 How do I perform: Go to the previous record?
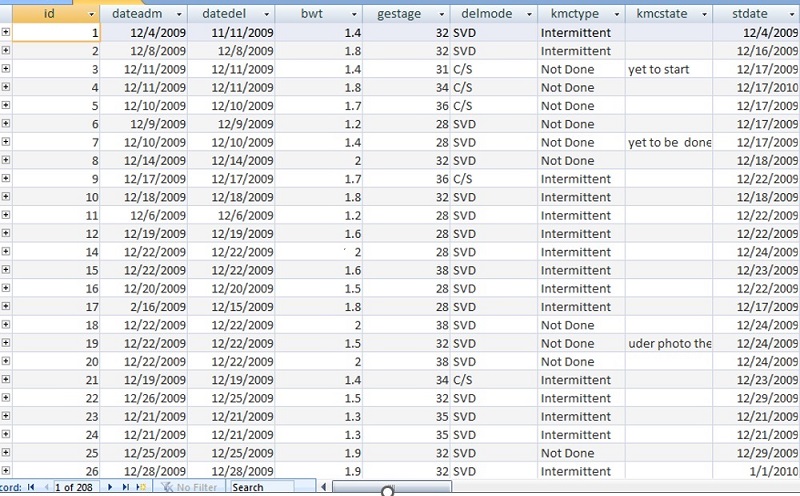46,487
